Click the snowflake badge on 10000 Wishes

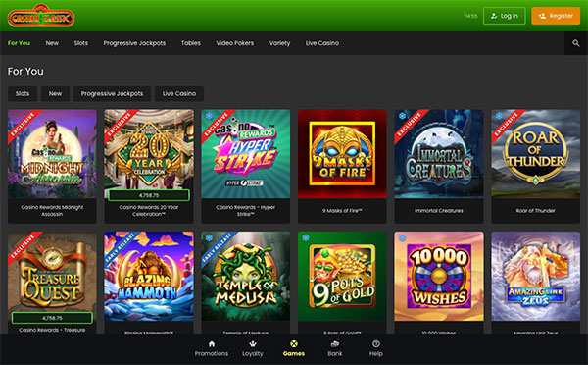tap(403, 237)
